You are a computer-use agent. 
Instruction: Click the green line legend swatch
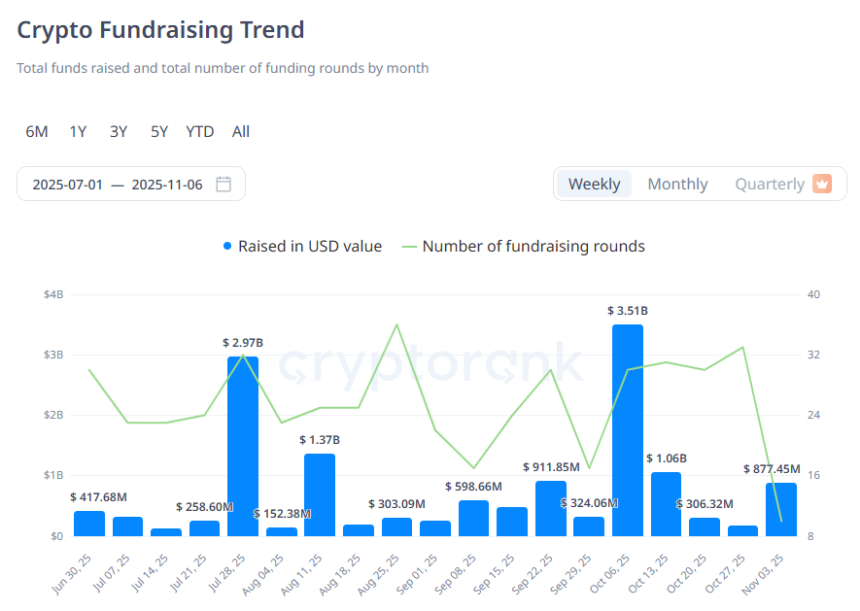(x=409, y=247)
